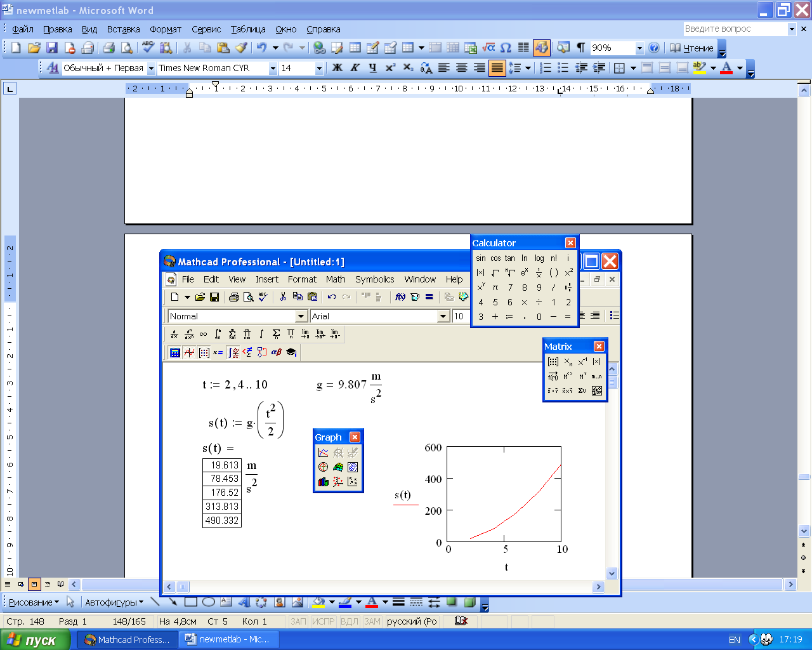Image resolution: width=812 pixels, height=650 pixels.
Task: Click Word's Open folder icon
Action: pos(34,48)
